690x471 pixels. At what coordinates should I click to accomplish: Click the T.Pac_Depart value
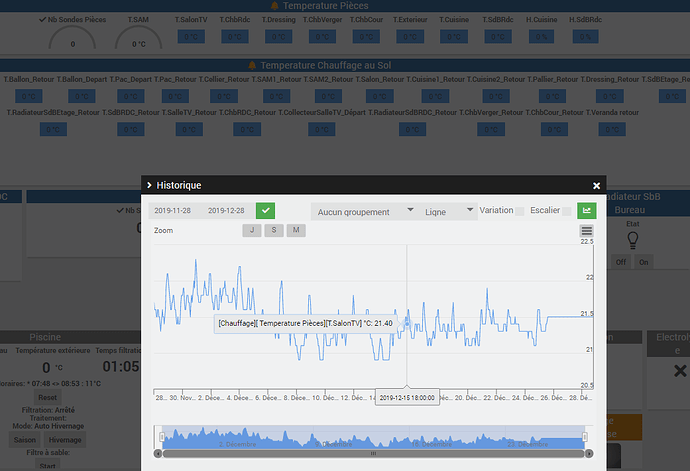[131, 96]
